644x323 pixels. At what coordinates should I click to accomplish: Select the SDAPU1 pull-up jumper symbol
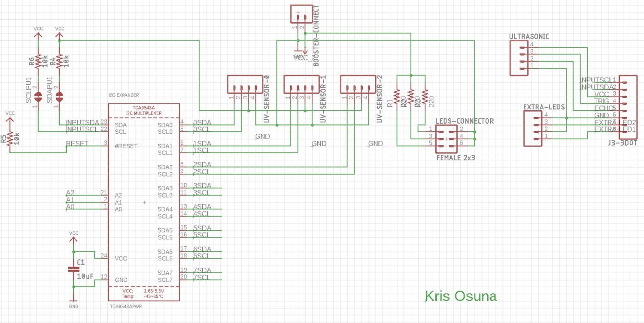[59, 97]
